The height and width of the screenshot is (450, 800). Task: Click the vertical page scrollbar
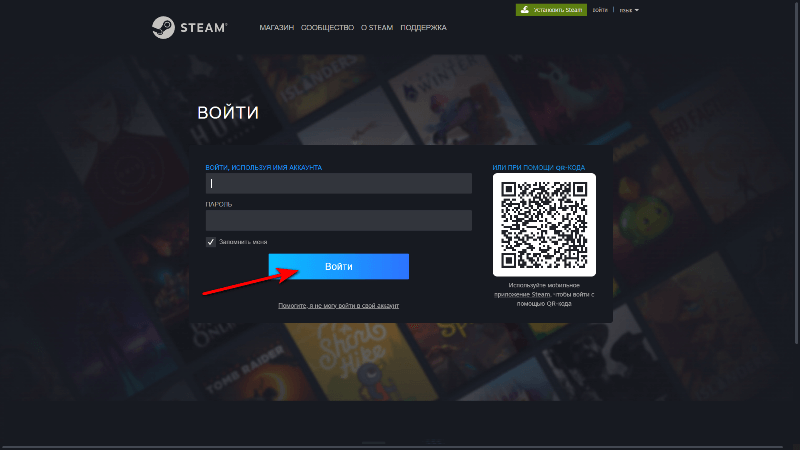pos(796,173)
